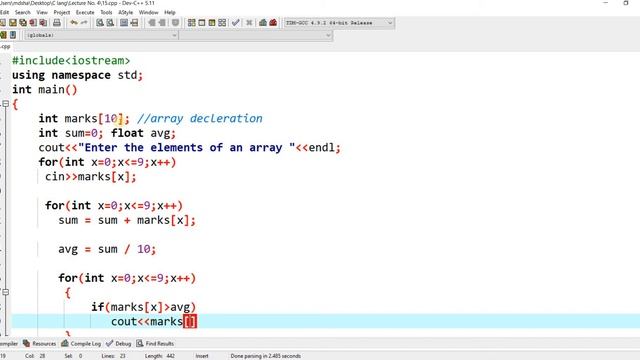Click the 'avg = sum / 10;' line

coord(107,249)
